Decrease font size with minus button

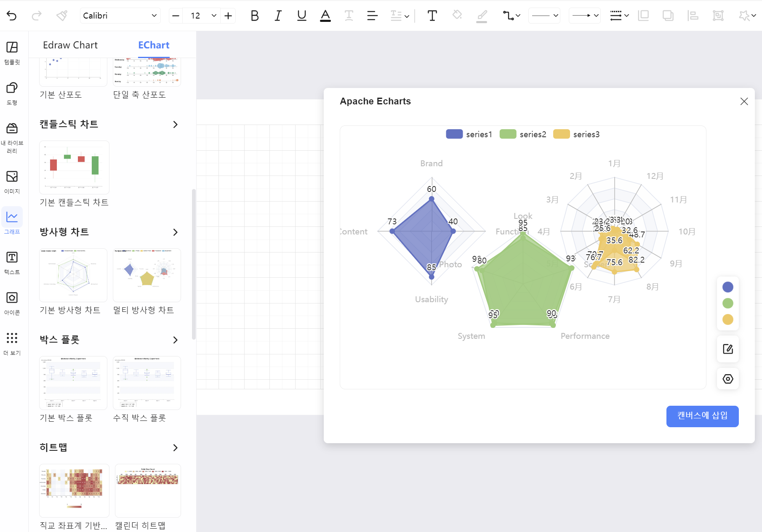[x=176, y=16]
